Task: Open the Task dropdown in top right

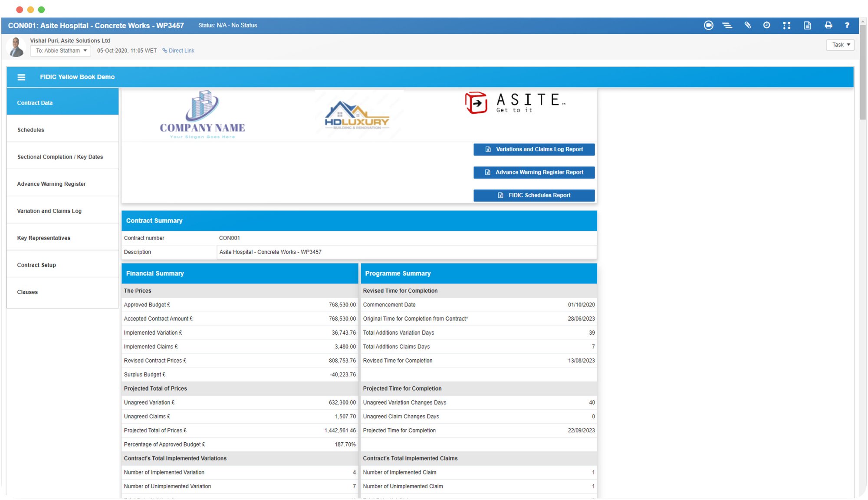Action: pyautogui.click(x=841, y=44)
